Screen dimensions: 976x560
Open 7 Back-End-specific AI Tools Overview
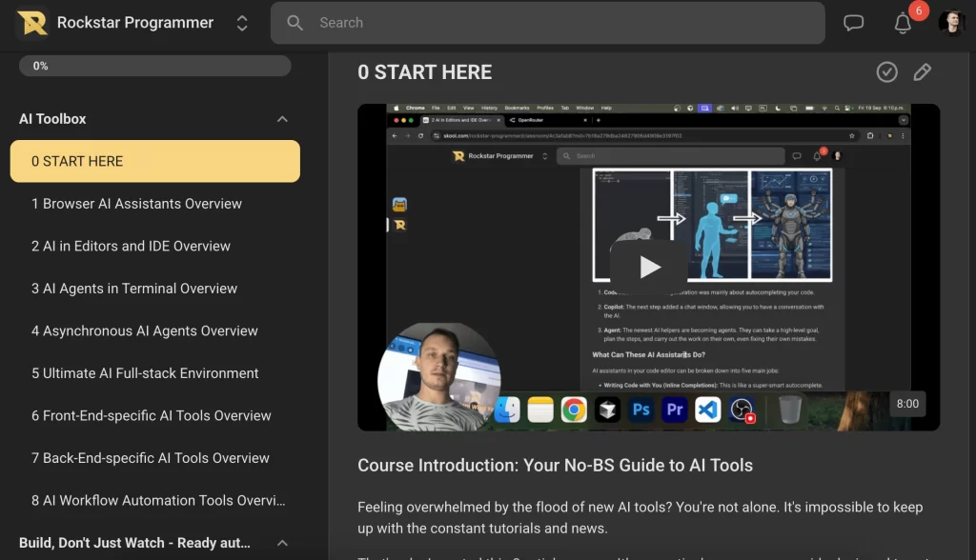151,458
